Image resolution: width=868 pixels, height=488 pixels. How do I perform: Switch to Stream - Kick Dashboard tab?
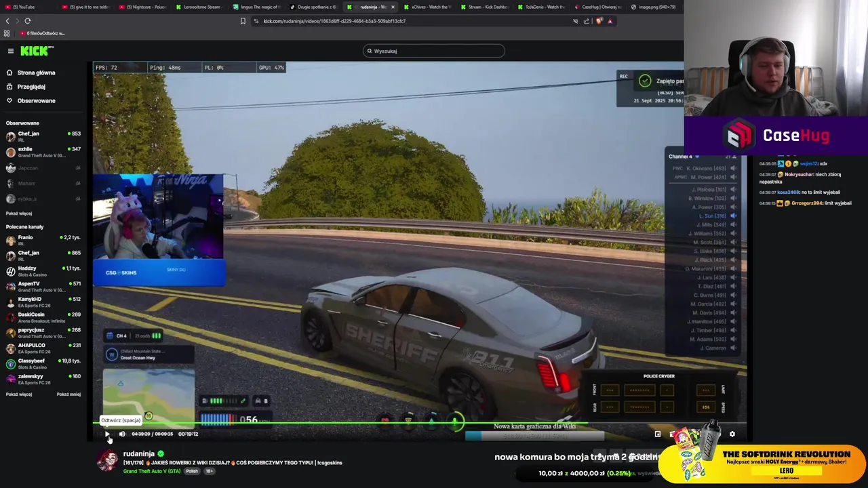pos(485,7)
